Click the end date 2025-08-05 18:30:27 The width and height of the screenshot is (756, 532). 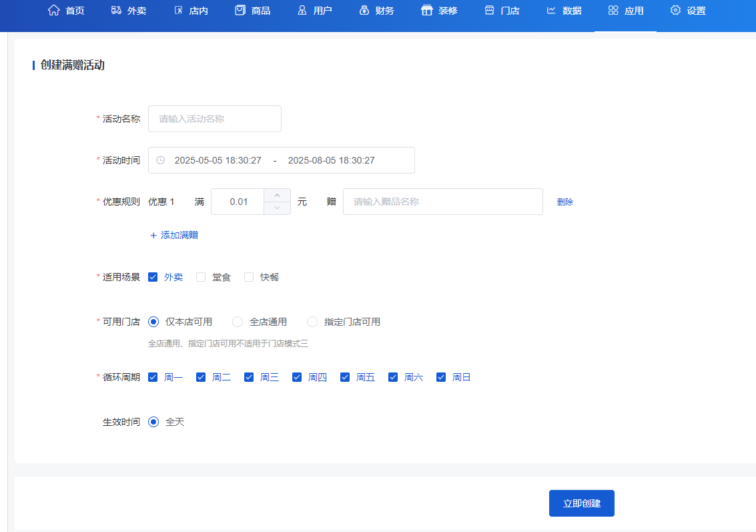pos(331,160)
